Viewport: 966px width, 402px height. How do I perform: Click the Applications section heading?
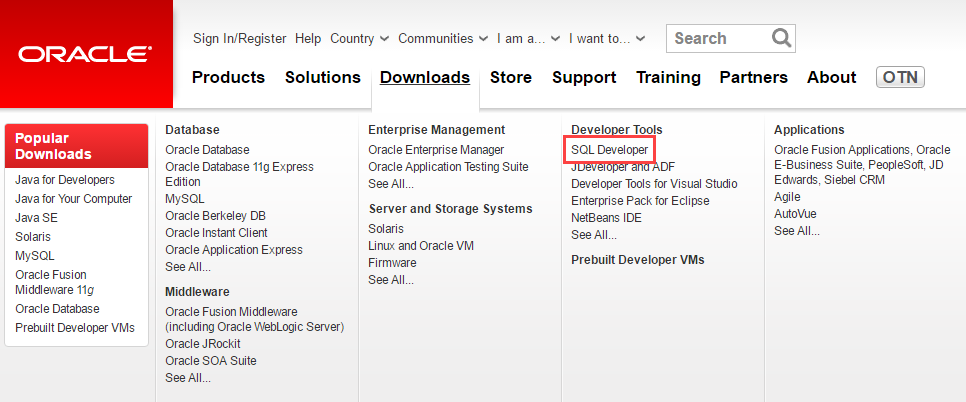coord(810,130)
